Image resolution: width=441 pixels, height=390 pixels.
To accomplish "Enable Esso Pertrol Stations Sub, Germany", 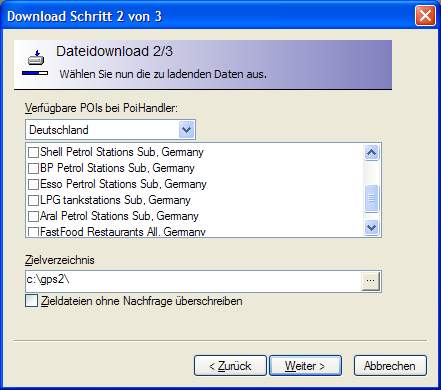I will coord(33,184).
